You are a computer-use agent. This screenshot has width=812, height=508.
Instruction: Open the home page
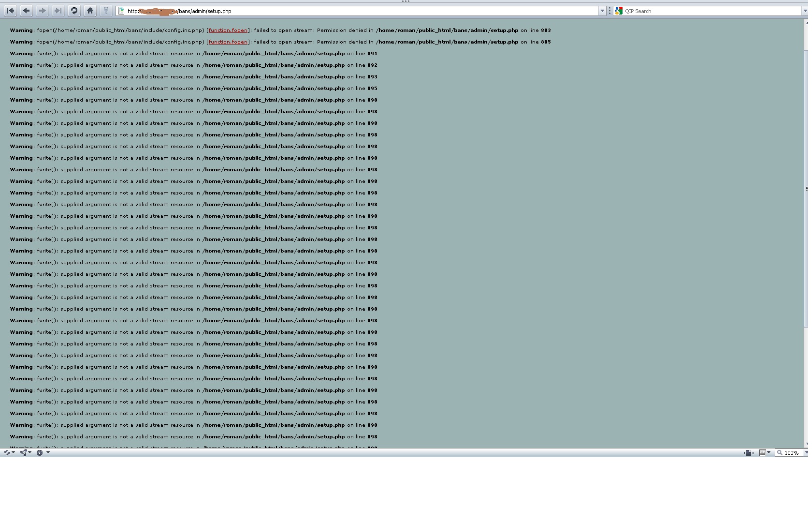[x=90, y=11]
